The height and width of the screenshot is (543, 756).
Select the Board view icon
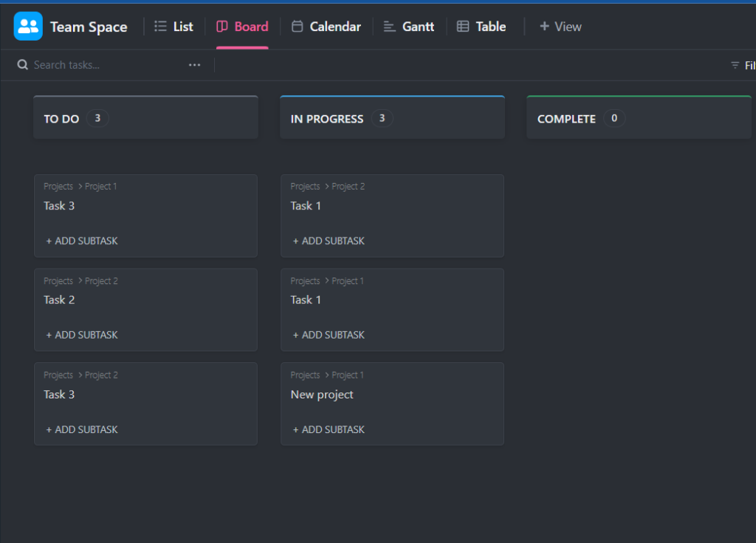222,26
